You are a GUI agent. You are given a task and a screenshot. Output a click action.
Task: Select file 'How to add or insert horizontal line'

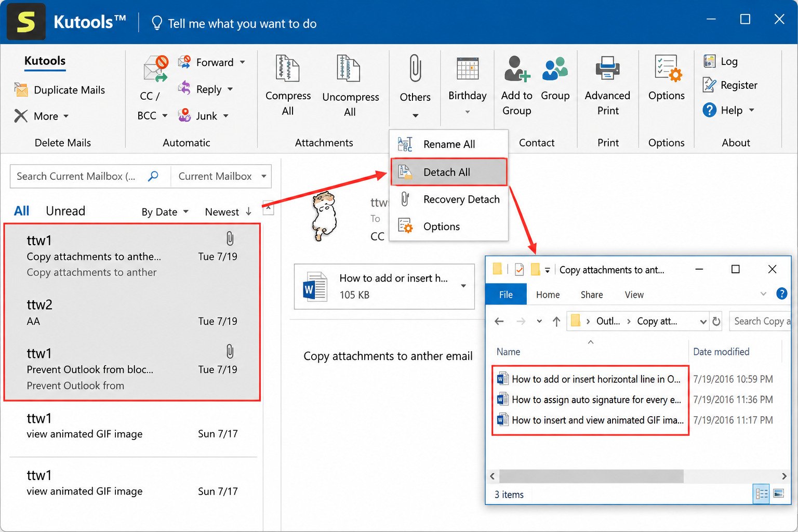pos(589,379)
